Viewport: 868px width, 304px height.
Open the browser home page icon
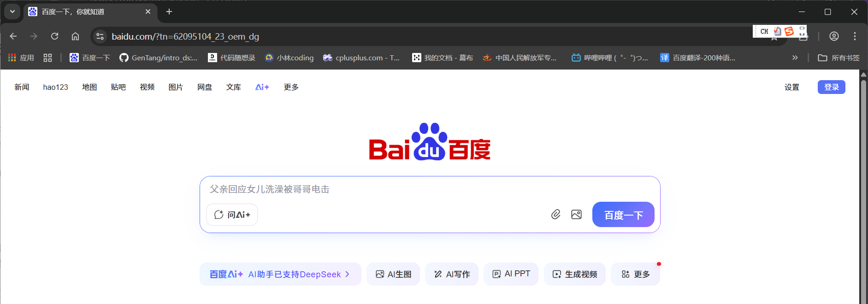75,36
